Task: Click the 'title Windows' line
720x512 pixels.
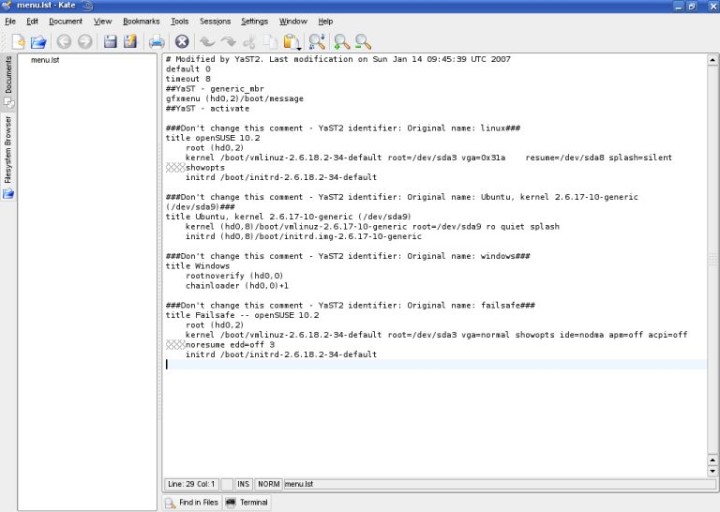Action: click(198, 266)
